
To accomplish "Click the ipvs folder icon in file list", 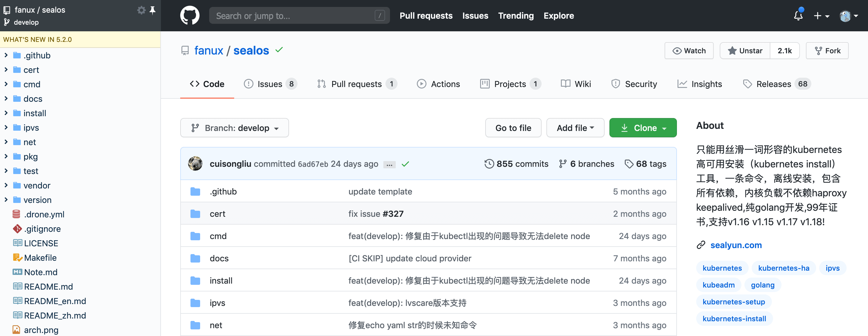I will (x=195, y=303).
